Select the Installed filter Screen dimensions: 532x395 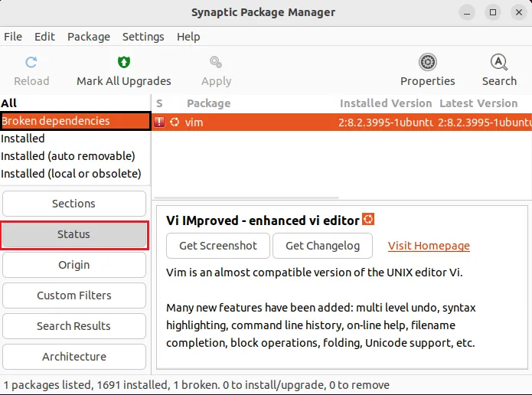tap(75, 139)
